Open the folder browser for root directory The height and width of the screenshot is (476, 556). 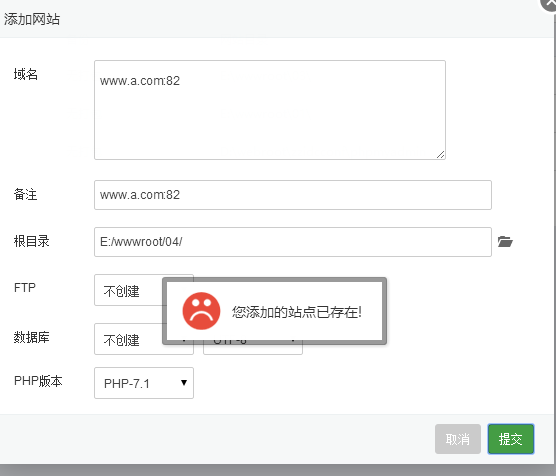click(505, 242)
